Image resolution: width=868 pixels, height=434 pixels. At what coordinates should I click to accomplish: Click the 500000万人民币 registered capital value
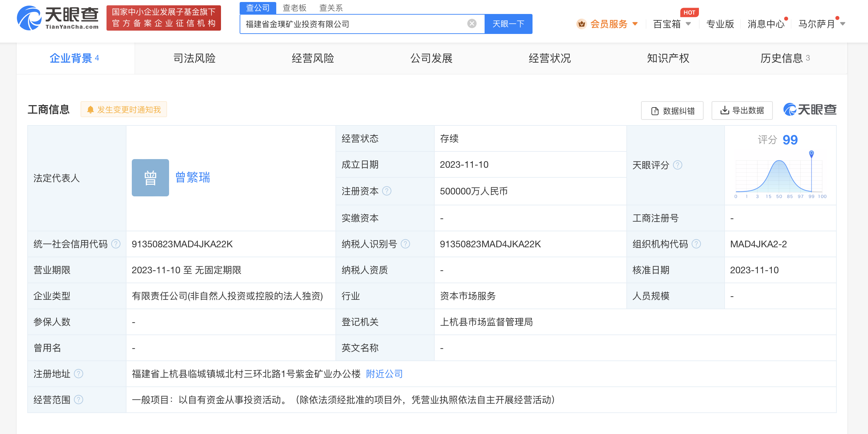pyautogui.click(x=473, y=191)
